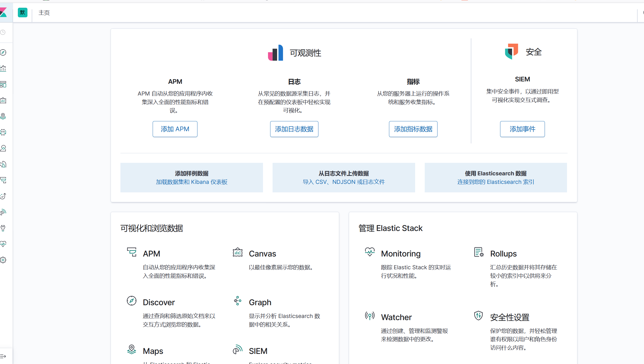Open Dev Tools wrench sidebar icon
The height and width of the screenshot is (364, 644).
coord(3,228)
